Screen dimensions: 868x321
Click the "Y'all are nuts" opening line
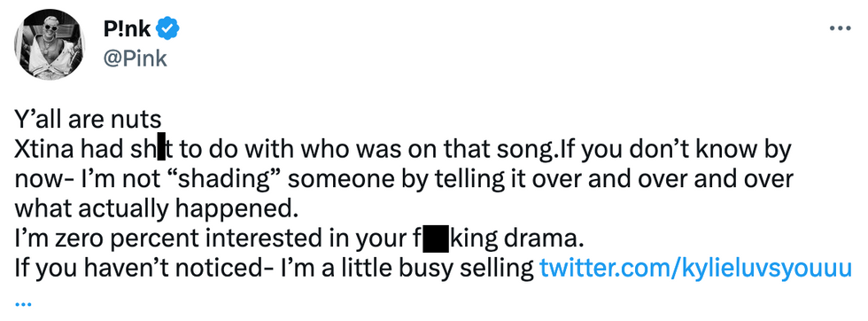pos(88,119)
